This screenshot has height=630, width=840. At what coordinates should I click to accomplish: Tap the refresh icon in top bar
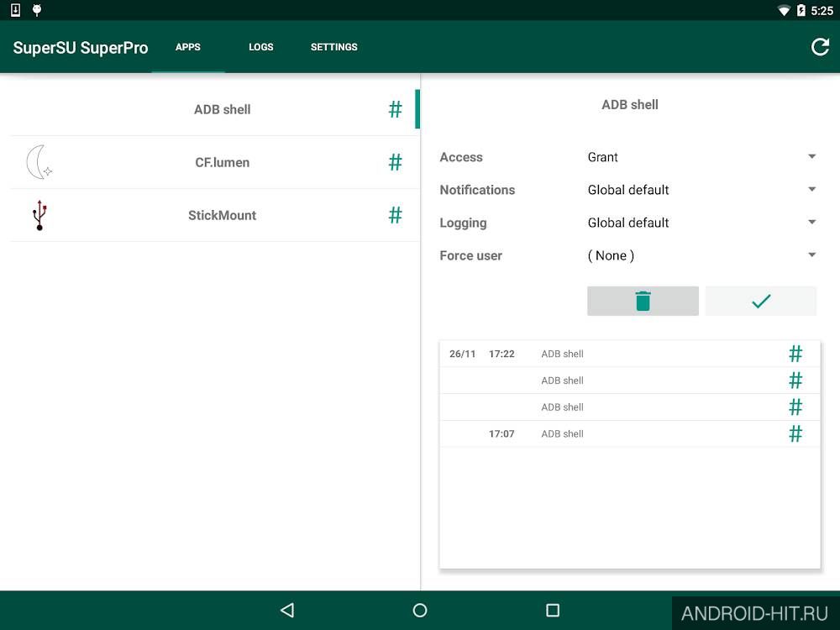[820, 47]
